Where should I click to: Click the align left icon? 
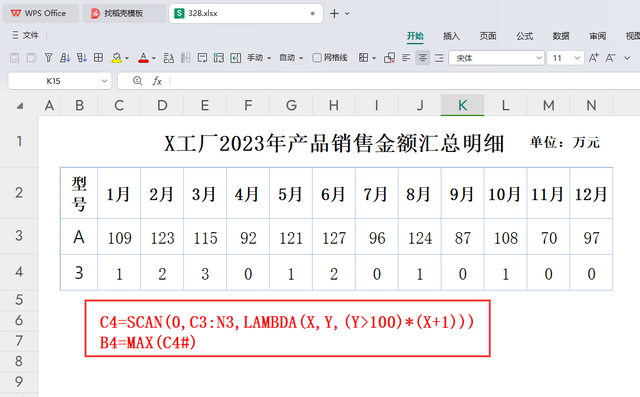coord(406,58)
